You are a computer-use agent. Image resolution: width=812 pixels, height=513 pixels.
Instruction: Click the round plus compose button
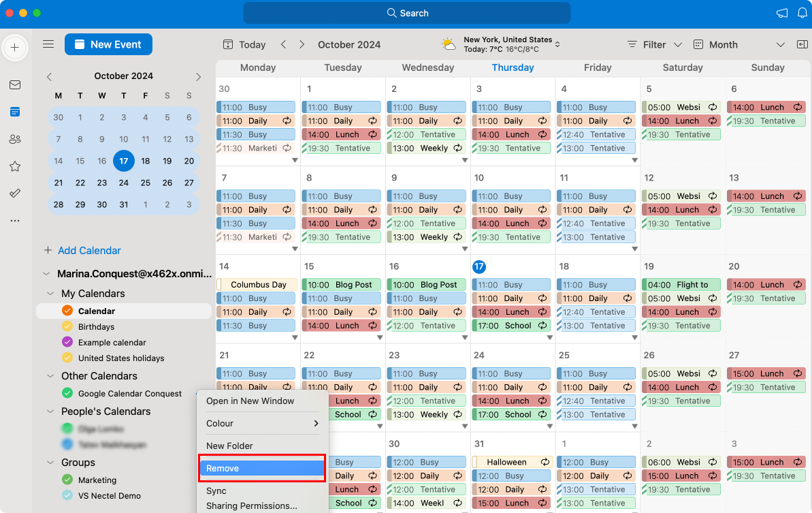15,48
